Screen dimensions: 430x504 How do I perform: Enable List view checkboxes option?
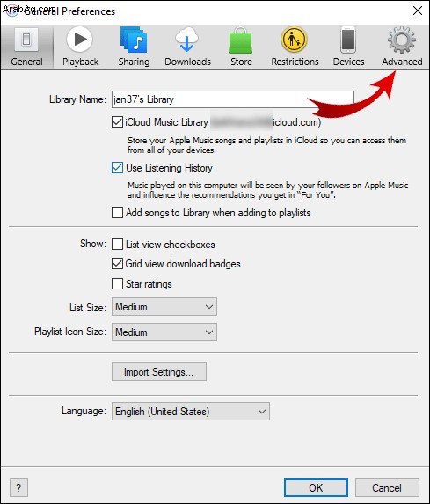(x=117, y=245)
